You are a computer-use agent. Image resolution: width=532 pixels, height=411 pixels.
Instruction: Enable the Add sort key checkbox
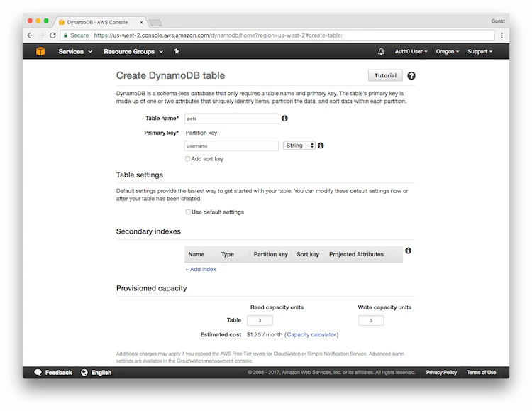tap(188, 158)
